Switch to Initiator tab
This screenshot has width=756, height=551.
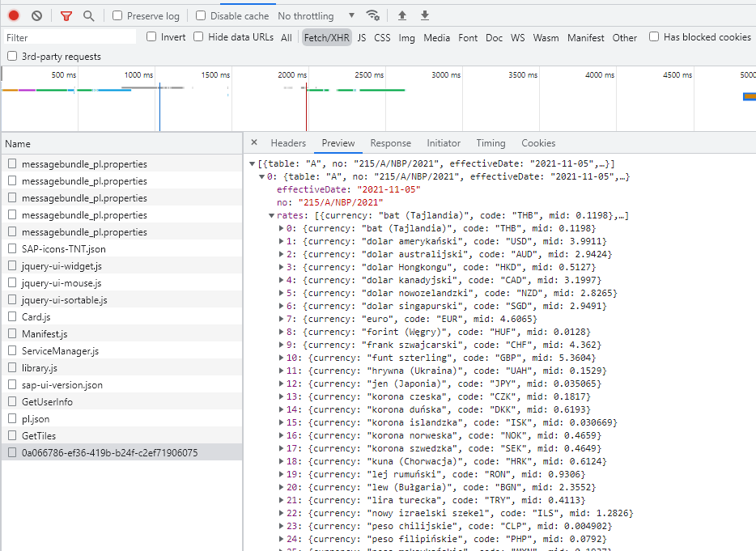point(444,143)
